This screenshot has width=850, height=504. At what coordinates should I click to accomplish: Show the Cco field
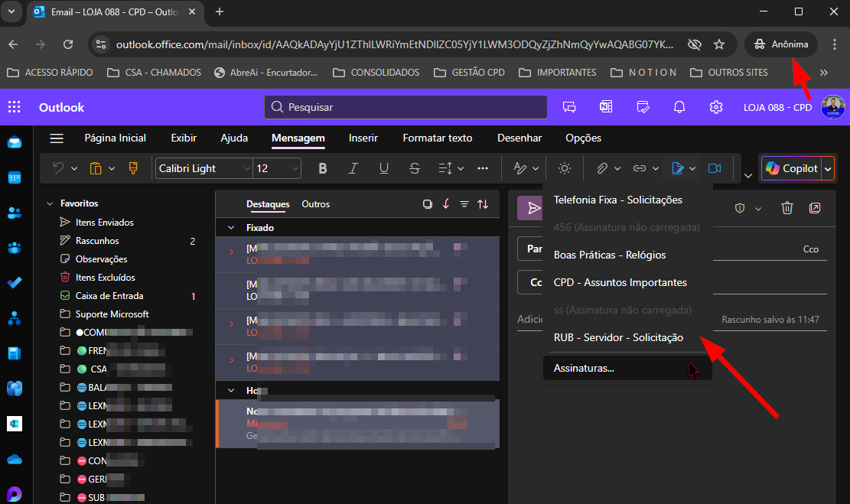810,249
